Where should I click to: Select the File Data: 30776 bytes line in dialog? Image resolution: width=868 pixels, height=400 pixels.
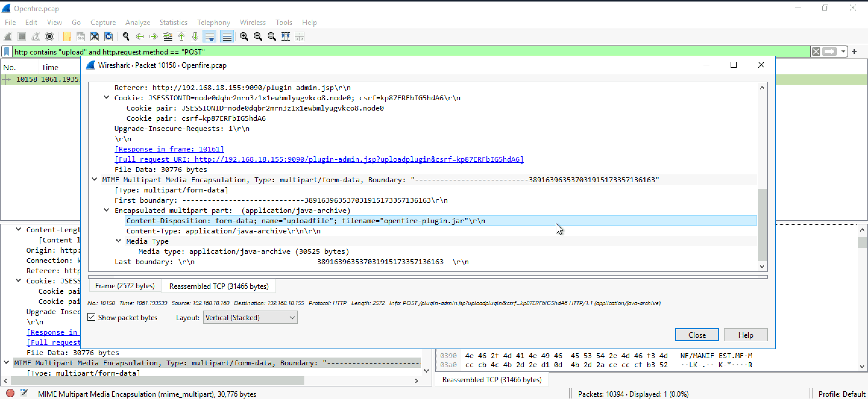tap(161, 169)
